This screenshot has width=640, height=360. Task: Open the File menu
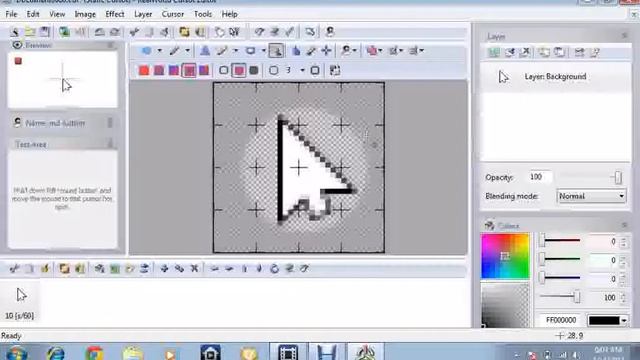[x=11, y=14]
